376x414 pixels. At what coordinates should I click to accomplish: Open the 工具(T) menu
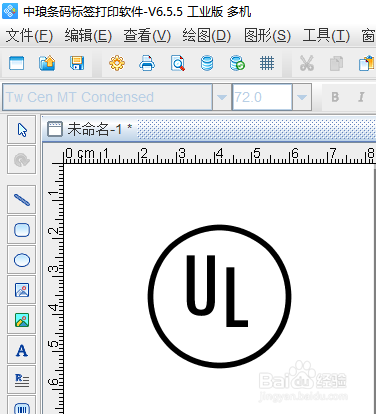(326, 36)
